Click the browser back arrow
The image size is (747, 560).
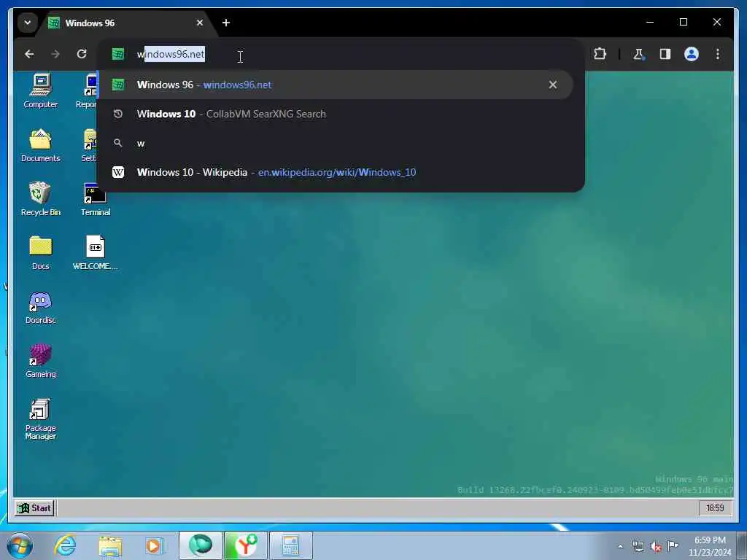(29, 54)
